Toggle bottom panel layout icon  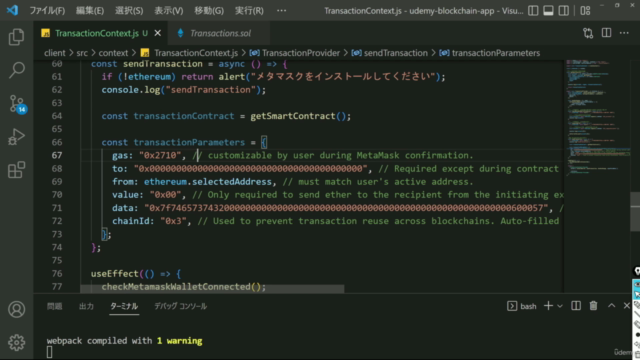coord(548,11)
